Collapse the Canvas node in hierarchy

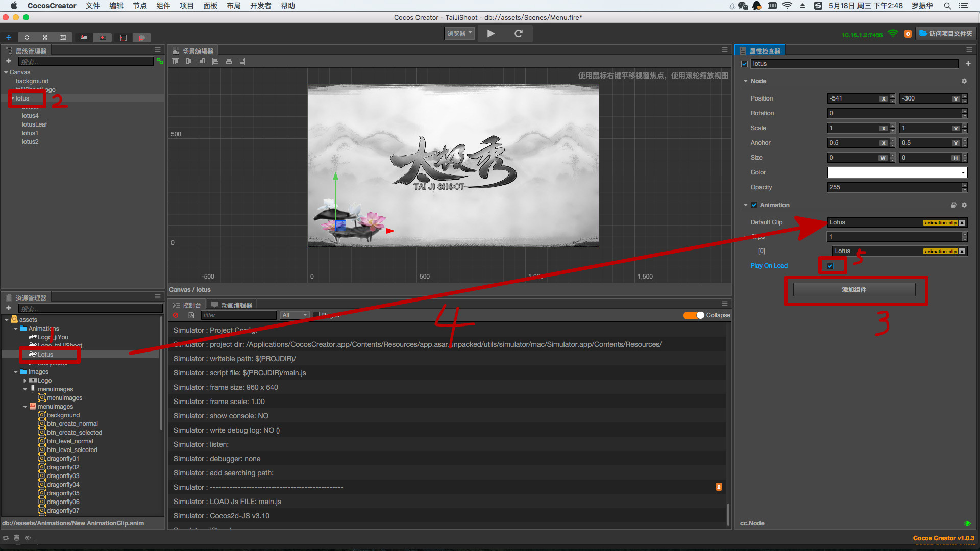(6, 72)
